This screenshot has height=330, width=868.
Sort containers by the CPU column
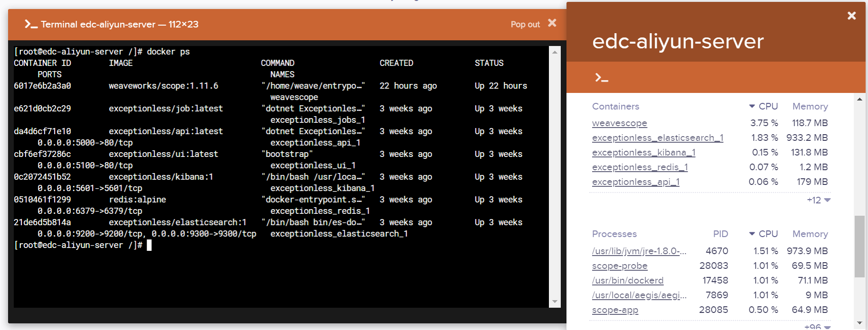(764, 106)
